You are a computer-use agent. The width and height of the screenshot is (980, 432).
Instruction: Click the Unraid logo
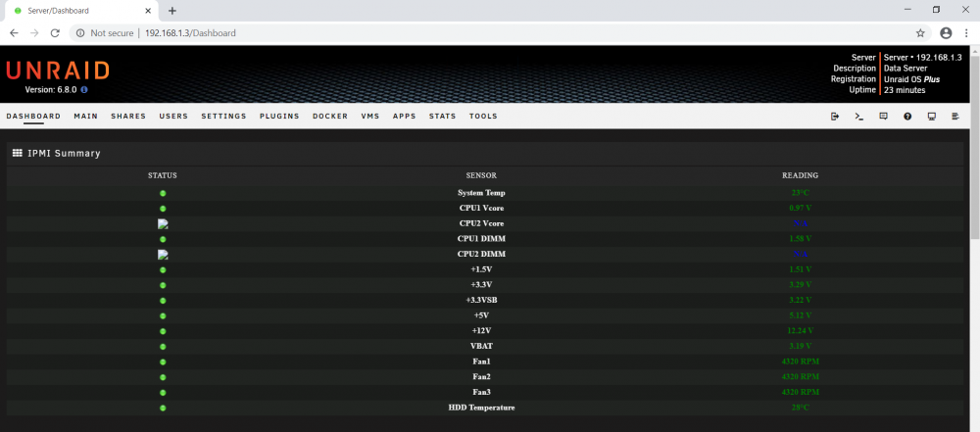[58, 71]
